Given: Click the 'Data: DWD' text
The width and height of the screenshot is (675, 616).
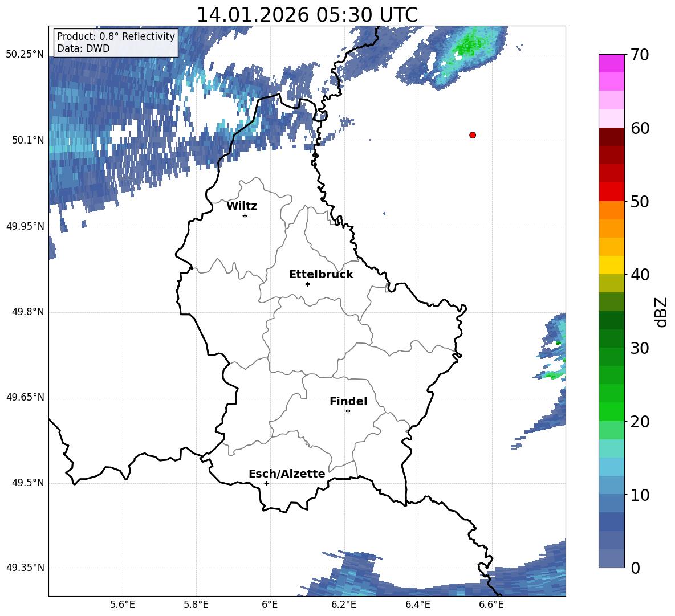Looking at the screenshot, I should [83, 48].
